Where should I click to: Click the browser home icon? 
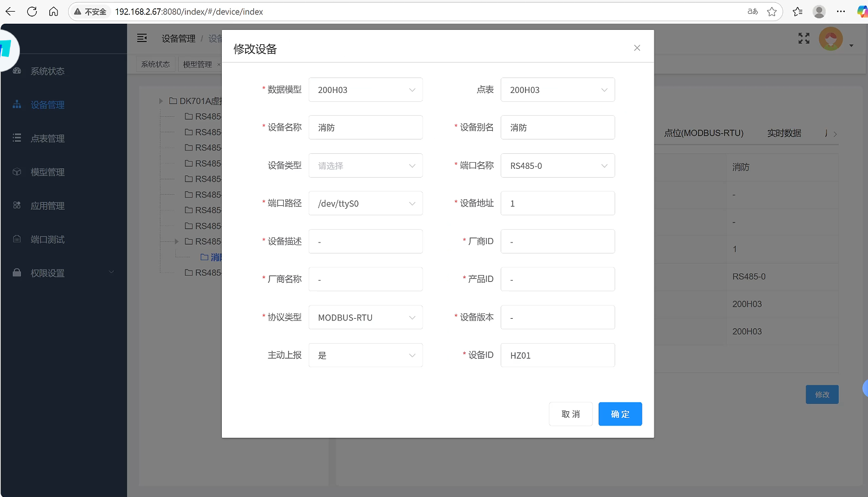[54, 12]
